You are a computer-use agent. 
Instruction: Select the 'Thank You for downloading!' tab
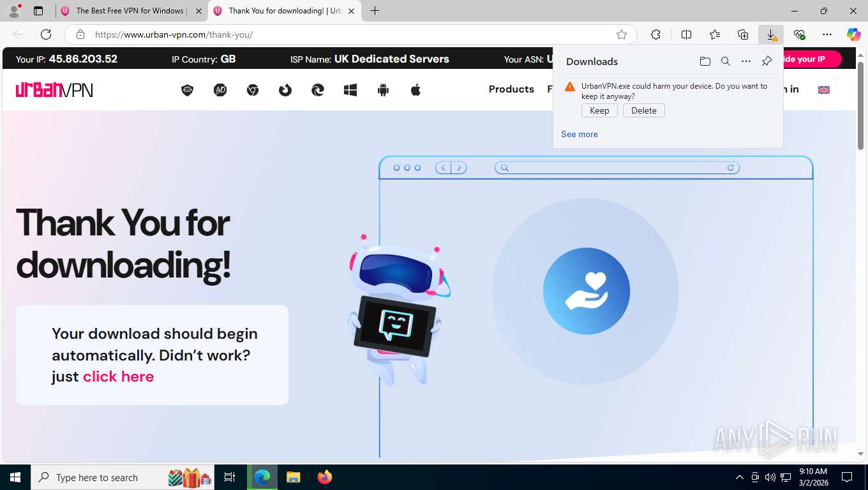tap(285, 11)
